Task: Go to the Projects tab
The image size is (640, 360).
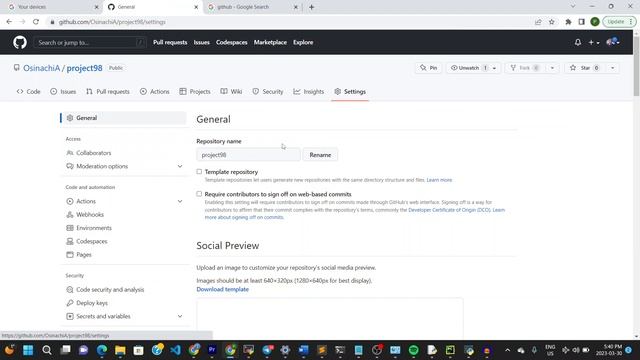Action: pyautogui.click(x=195, y=91)
